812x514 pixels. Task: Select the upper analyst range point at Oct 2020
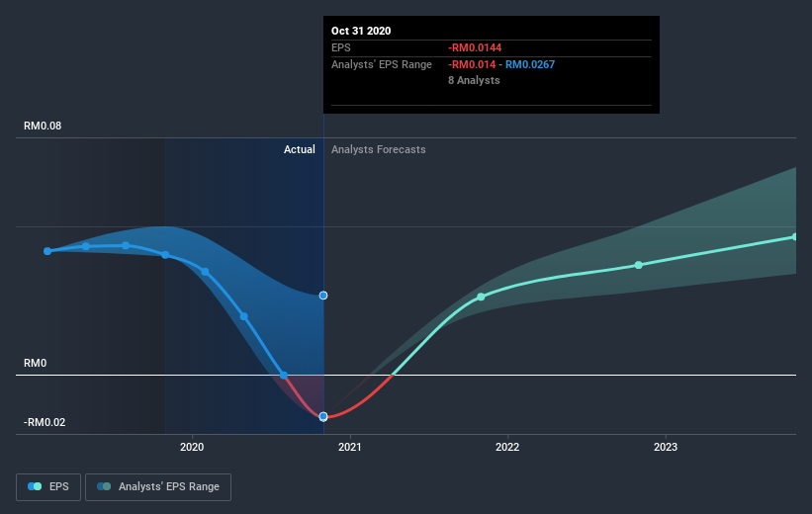click(323, 296)
